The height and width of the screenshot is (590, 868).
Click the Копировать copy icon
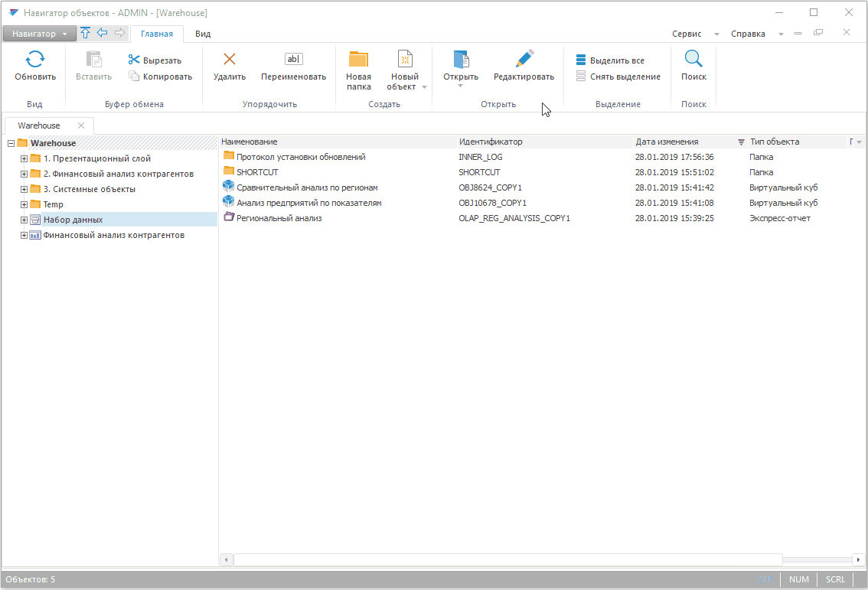tap(135, 77)
